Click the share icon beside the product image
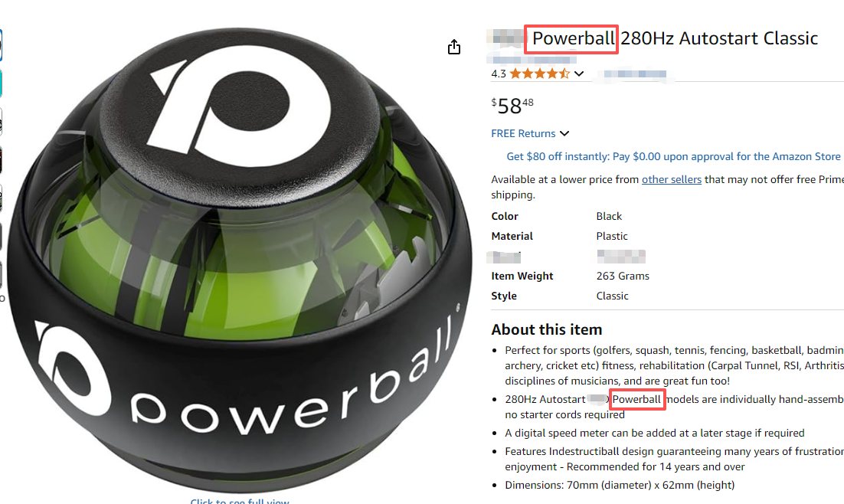Screen dimensions: 844x504 pos(453,47)
